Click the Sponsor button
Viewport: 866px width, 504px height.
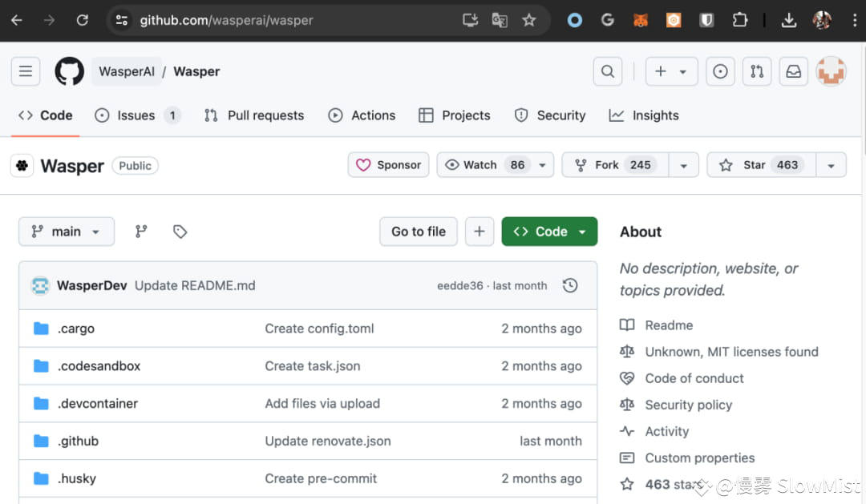[388, 165]
